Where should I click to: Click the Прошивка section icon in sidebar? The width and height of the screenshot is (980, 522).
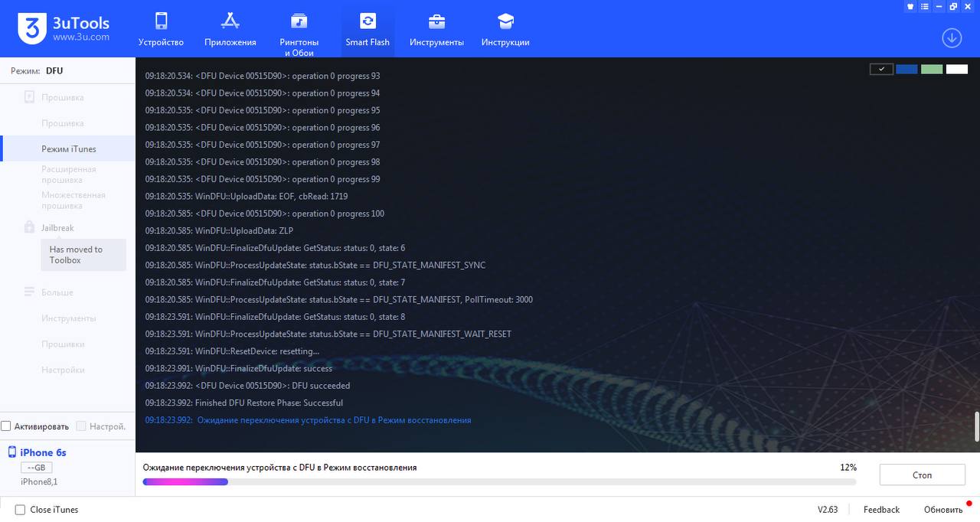[x=29, y=97]
